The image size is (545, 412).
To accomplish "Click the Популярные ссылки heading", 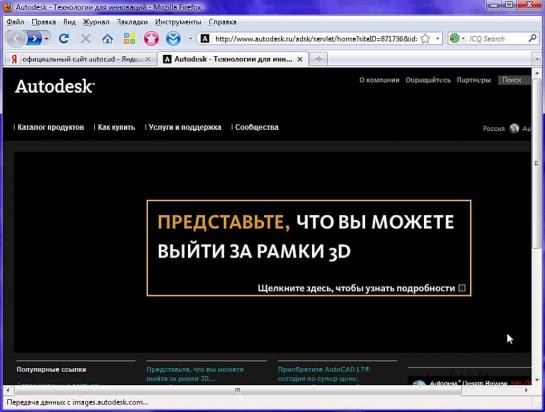I will pyautogui.click(x=51, y=369).
